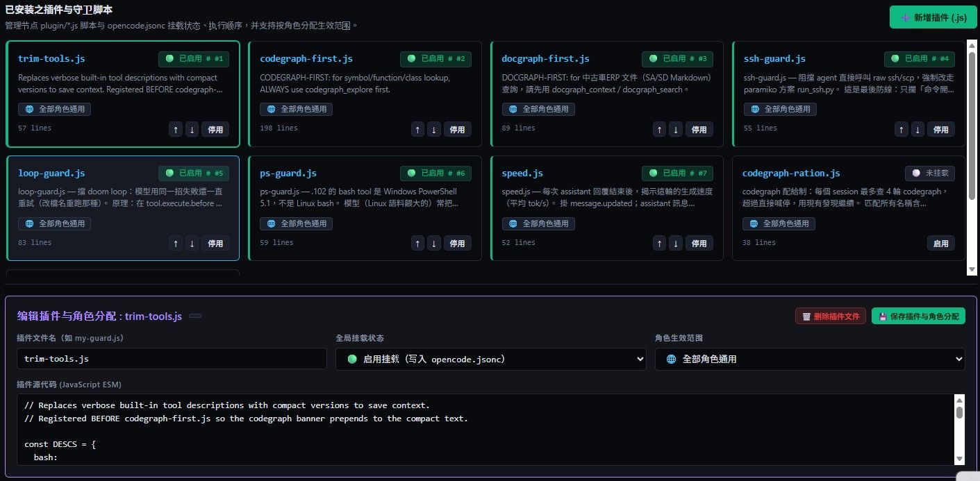980x481 pixels.
Task: Move docgraph-first.js down one position
Action: click(676, 129)
